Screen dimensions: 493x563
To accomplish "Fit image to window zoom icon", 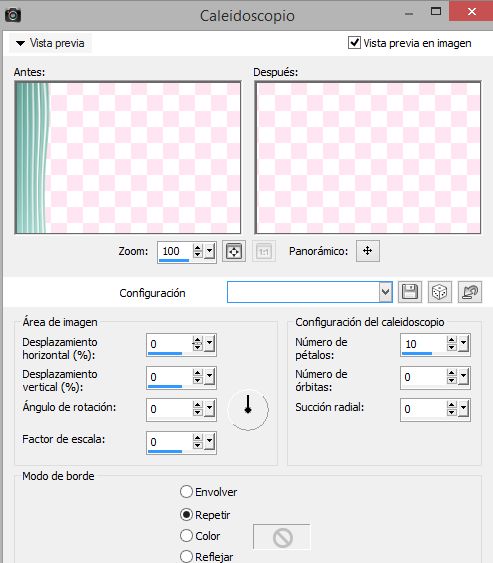I will (234, 251).
